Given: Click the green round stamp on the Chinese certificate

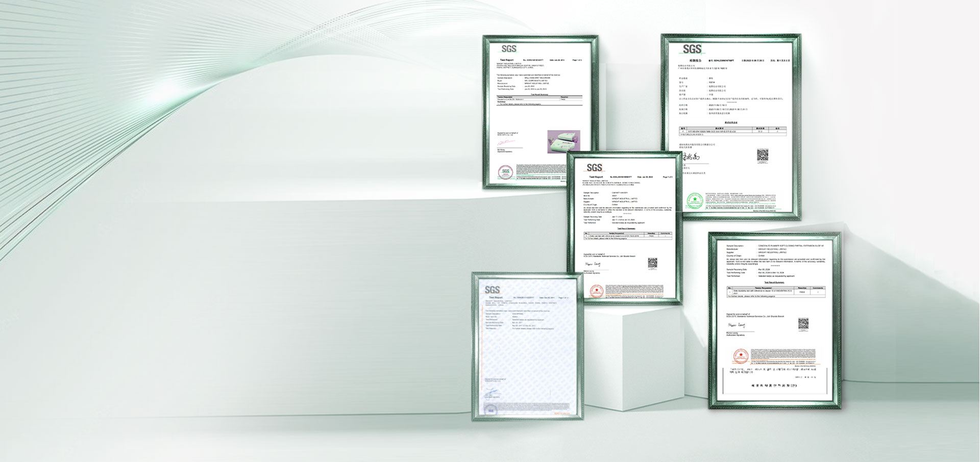Looking at the screenshot, I should coord(694,200).
